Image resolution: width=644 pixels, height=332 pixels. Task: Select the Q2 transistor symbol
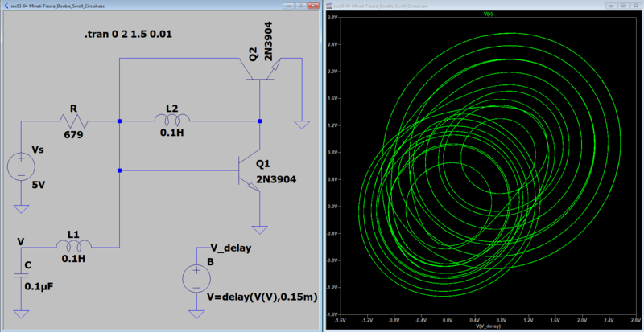coord(259,76)
